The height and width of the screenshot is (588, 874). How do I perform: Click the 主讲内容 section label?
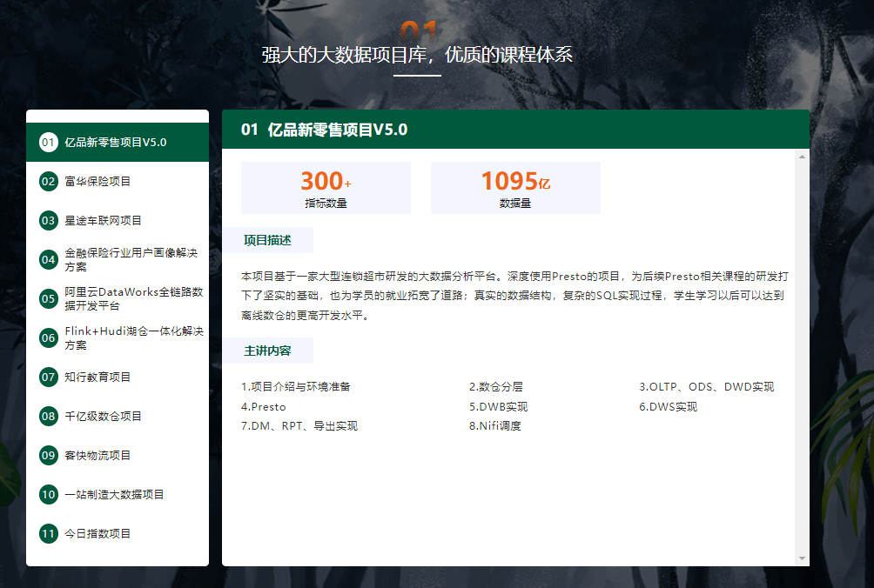point(267,351)
